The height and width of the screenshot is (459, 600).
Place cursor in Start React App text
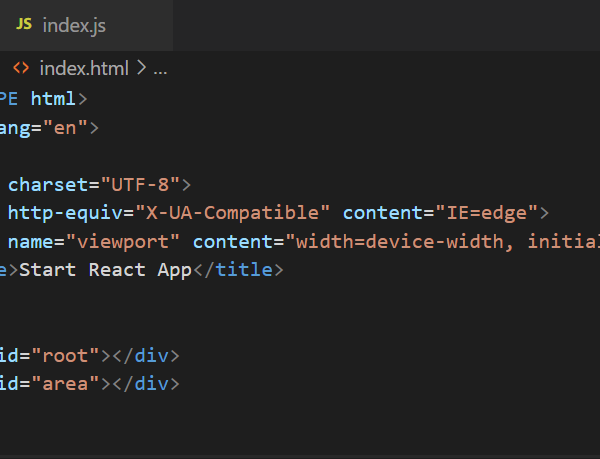(105, 270)
